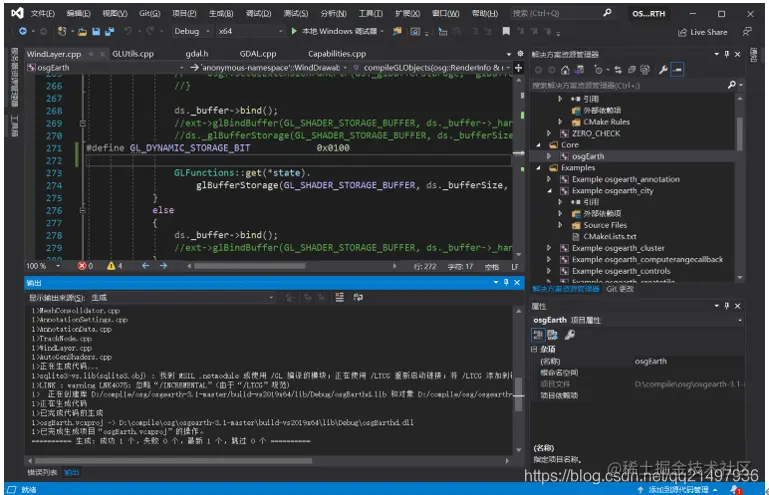Collapse the line 269 code region
769x495 pixels.
point(82,123)
